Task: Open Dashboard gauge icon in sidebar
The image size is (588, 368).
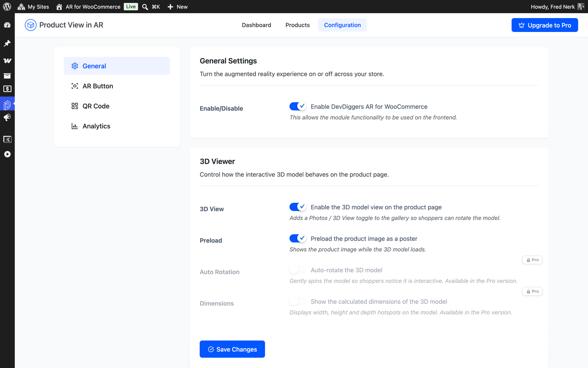Action: click(x=7, y=25)
